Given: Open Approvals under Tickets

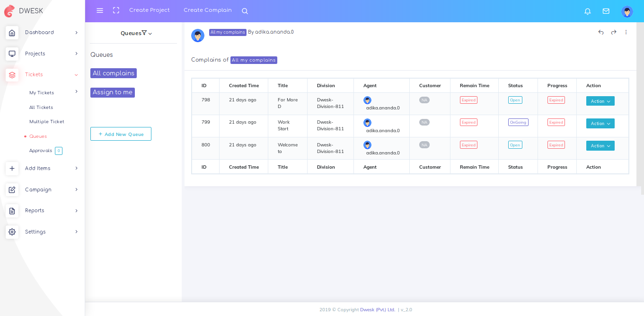Looking at the screenshot, I should point(41,151).
